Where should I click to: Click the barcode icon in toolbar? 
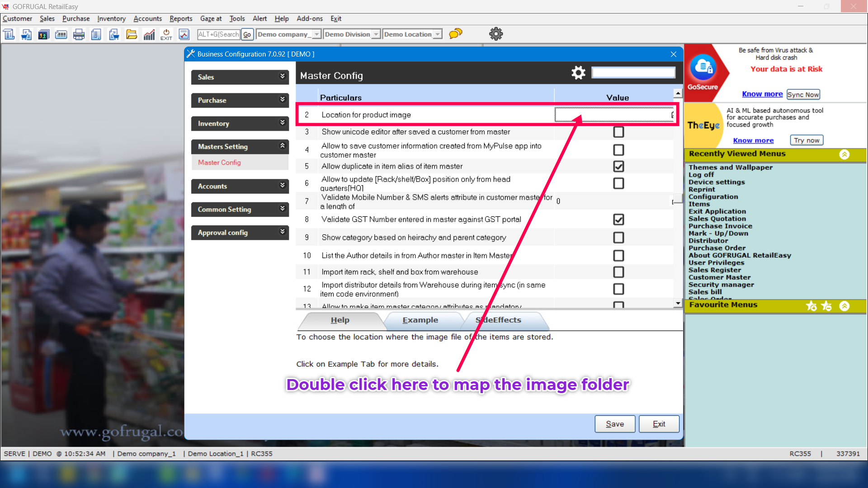point(61,34)
